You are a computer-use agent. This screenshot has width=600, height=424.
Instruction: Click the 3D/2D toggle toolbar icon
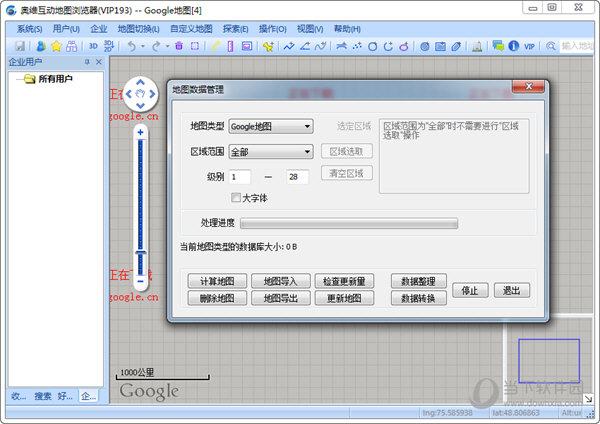109,46
